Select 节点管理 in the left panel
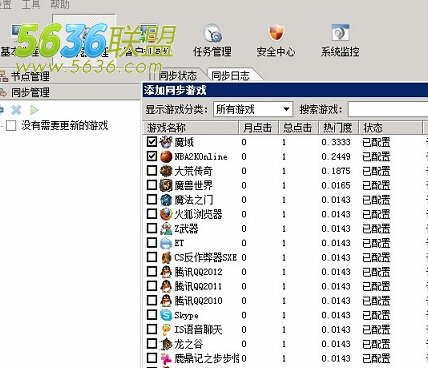 coord(30,76)
